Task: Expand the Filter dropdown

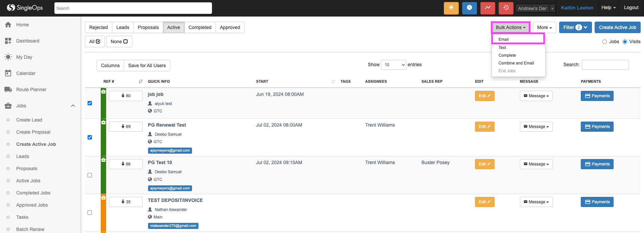Action: click(575, 27)
